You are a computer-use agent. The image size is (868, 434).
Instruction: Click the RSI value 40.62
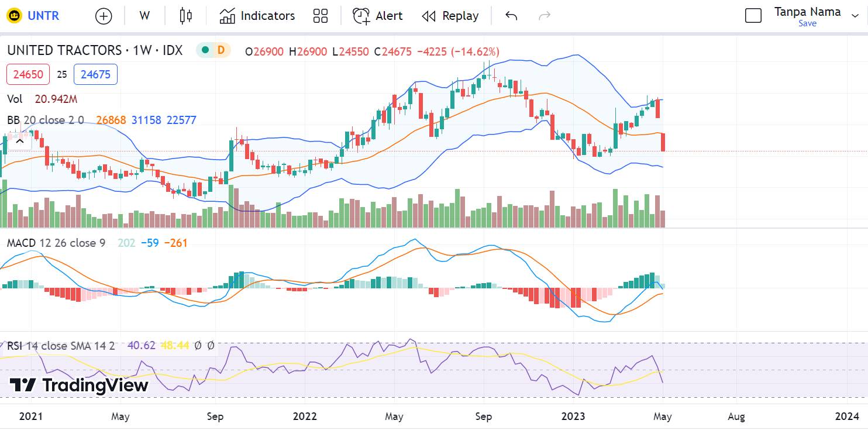[142, 346]
